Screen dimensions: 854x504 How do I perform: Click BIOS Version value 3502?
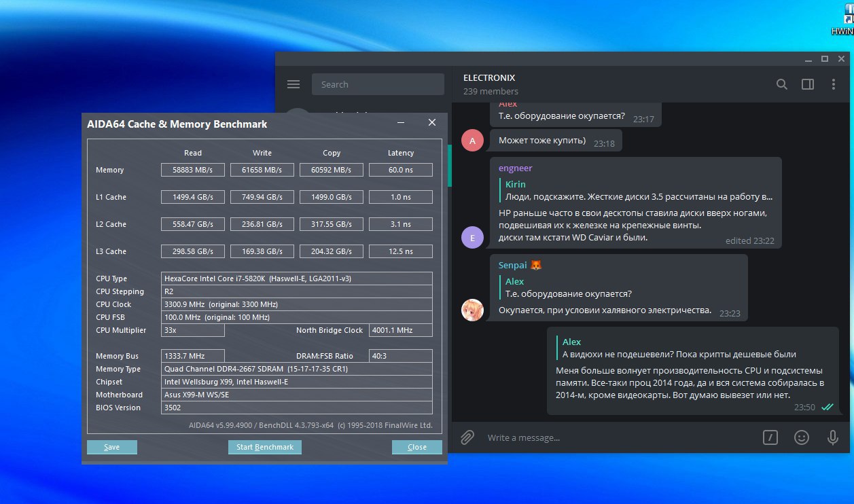click(x=297, y=408)
